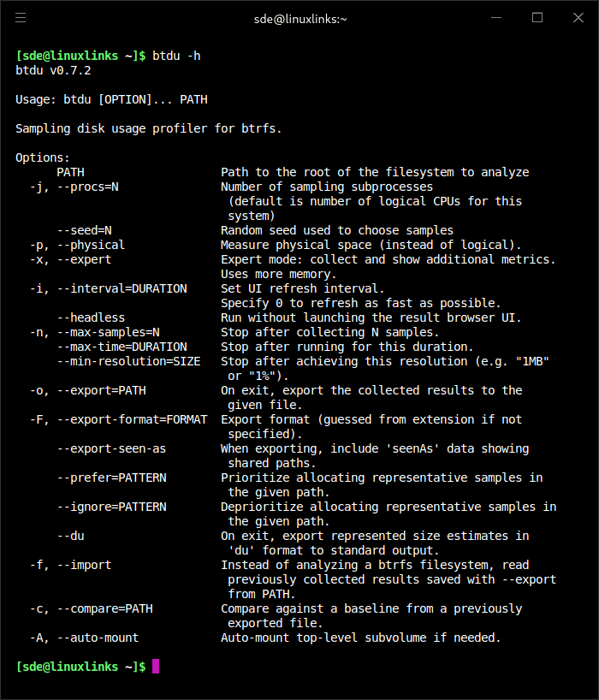Maximize the terminal window

537,18
